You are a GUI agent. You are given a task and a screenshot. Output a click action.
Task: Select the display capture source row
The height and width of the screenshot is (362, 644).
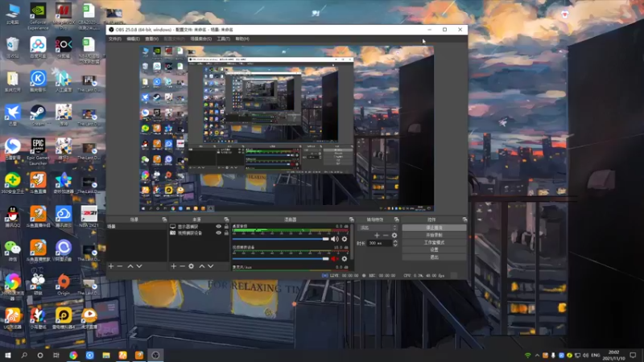point(199,227)
